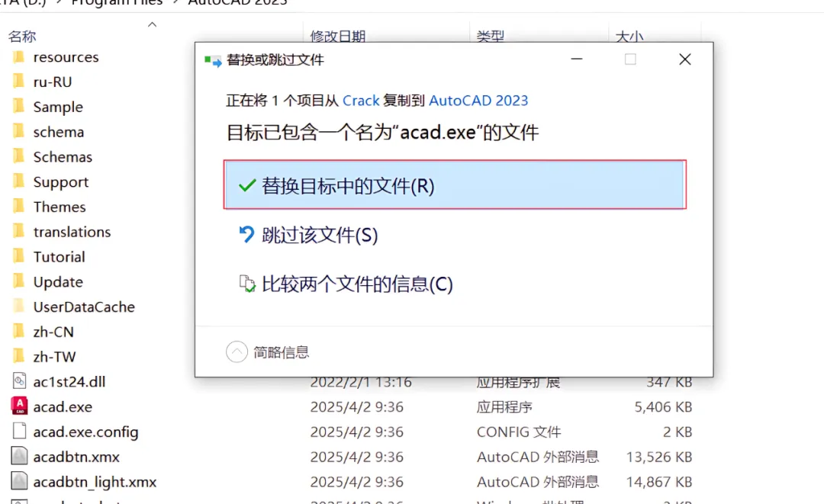Click the sort arrow above 名称 column
The image size is (824, 504).
(153, 24)
